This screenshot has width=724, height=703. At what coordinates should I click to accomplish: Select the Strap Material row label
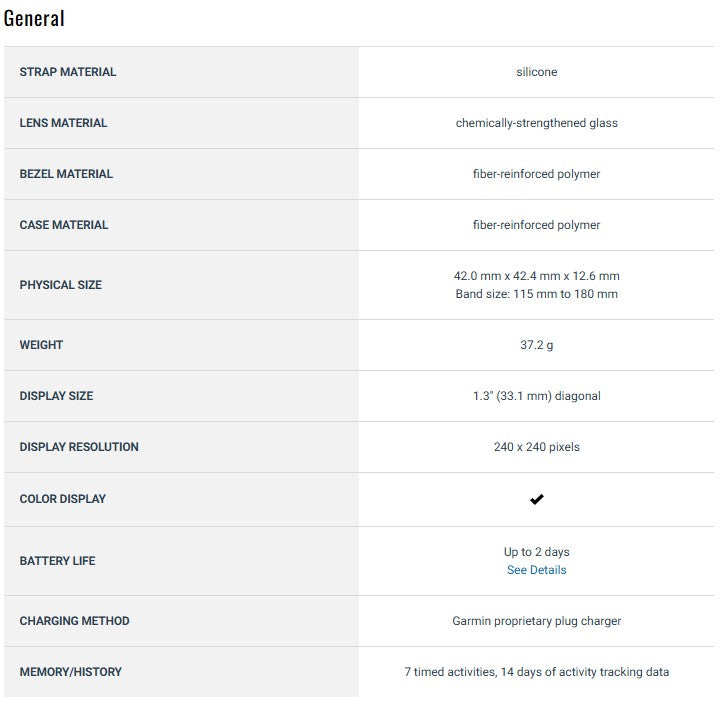pos(68,72)
